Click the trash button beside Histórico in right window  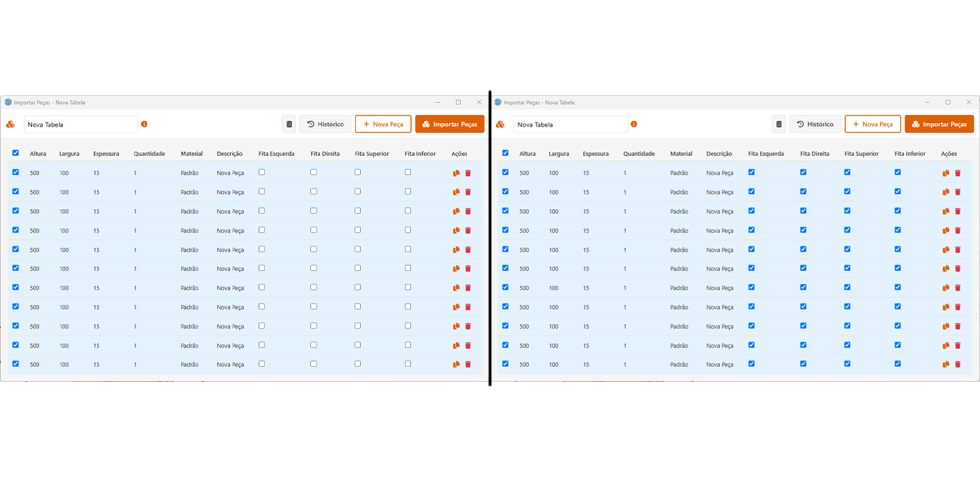point(779,125)
